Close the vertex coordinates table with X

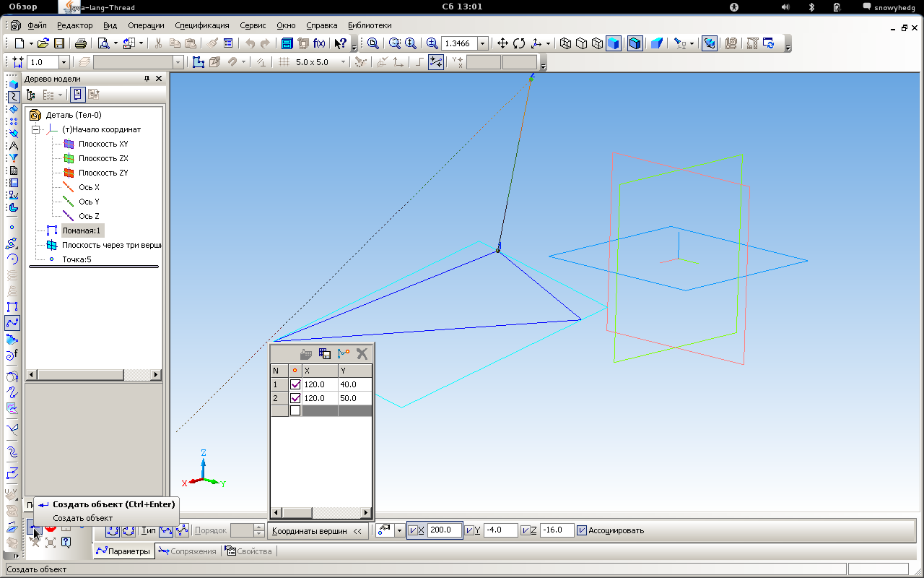point(362,354)
